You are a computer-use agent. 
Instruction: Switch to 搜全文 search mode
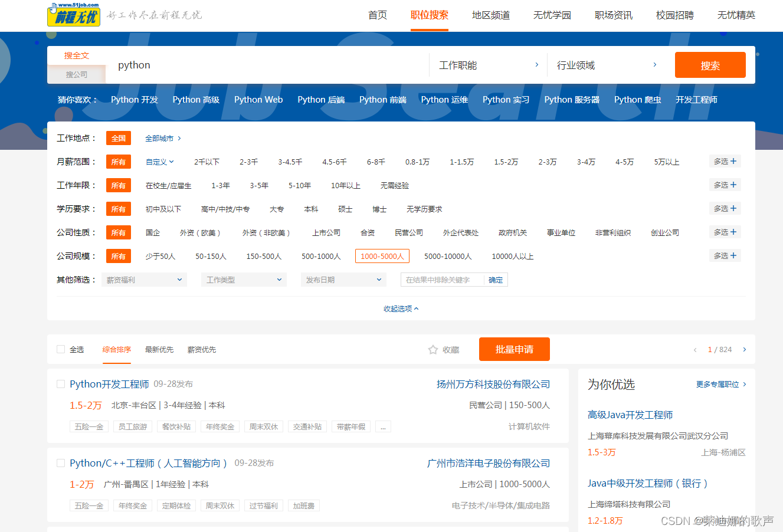click(x=77, y=55)
